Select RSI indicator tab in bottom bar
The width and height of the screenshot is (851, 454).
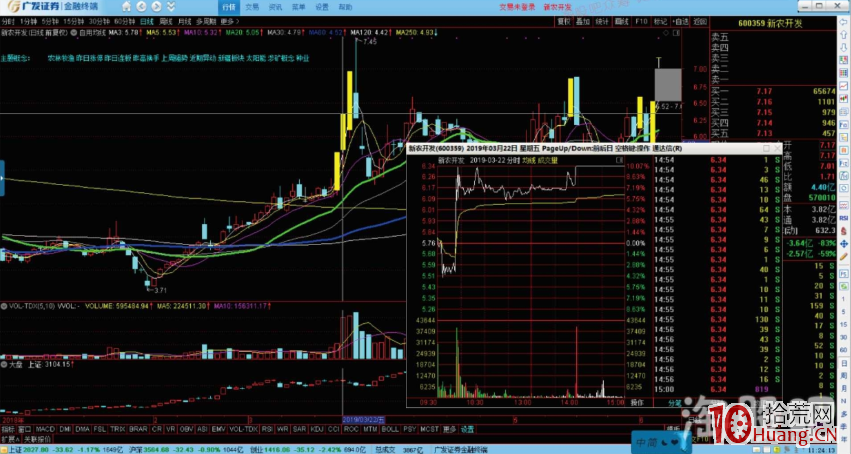(x=267, y=429)
